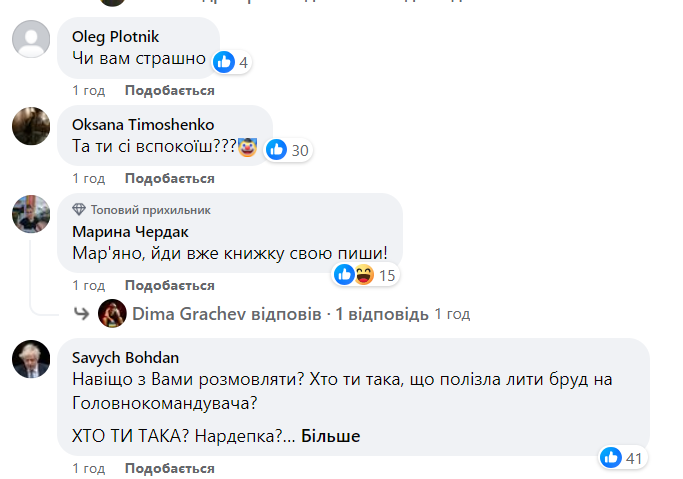The width and height of the screenshot is (683, 479).
Task: Click like reaction icon on Oksana Timoshenko's comment
Action: [276, 151]
